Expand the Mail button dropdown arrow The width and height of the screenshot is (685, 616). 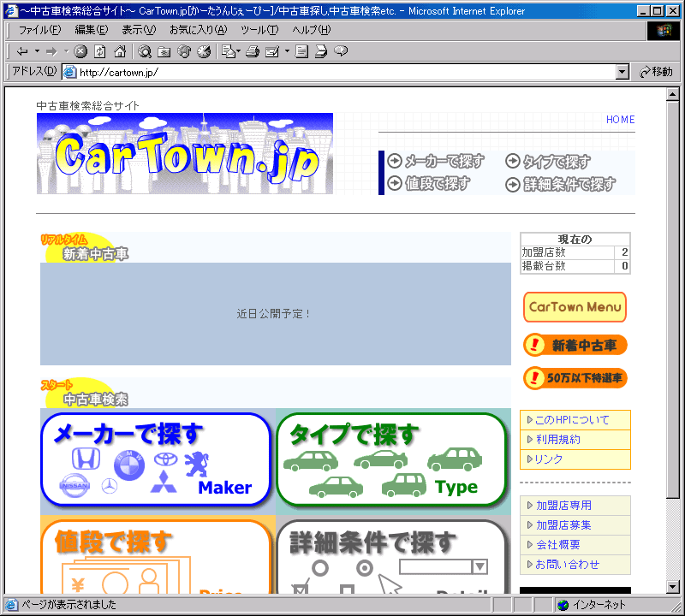coord(239,51)
